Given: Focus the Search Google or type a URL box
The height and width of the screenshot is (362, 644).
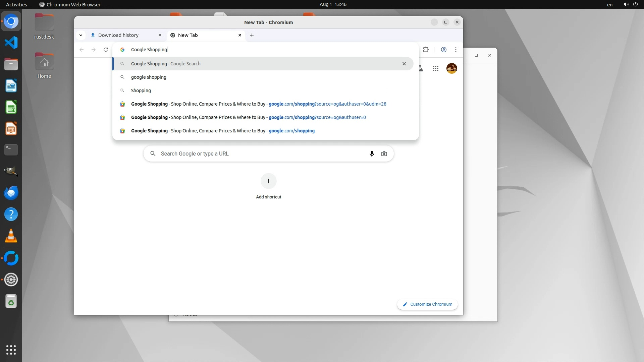Looking at the screenshot, I should 258,154.
